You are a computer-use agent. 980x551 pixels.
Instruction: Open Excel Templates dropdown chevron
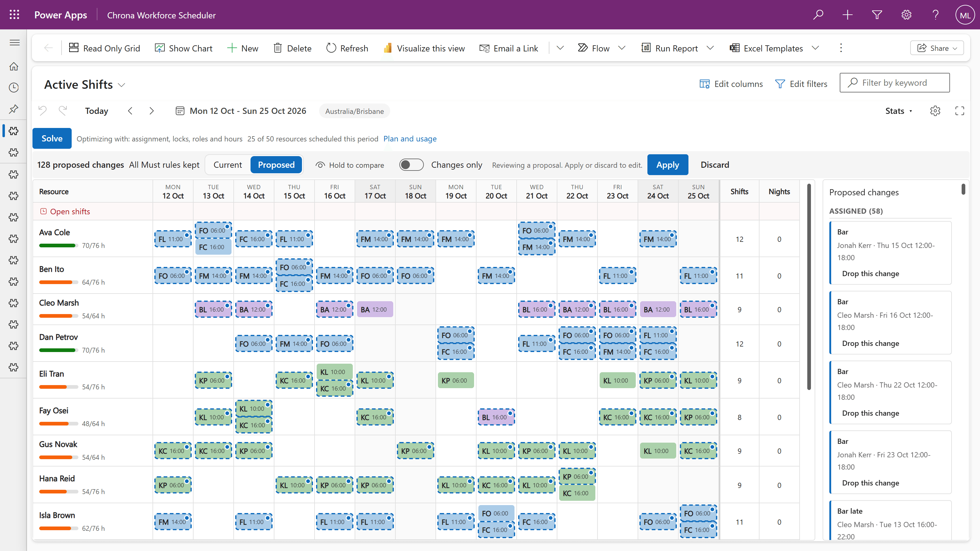click(x=815, y=48)
